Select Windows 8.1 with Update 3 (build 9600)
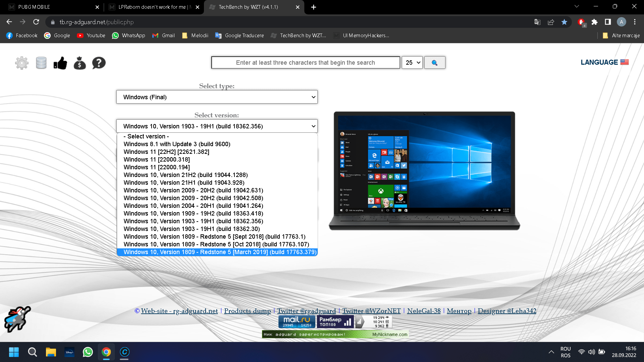644x362 pixels. (x=217, y=144)
